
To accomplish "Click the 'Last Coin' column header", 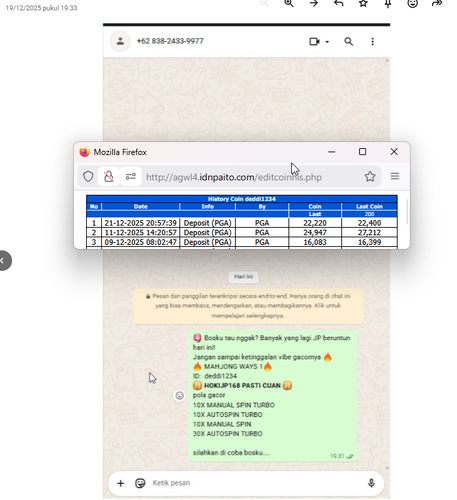I will click(x=369, y=207).
